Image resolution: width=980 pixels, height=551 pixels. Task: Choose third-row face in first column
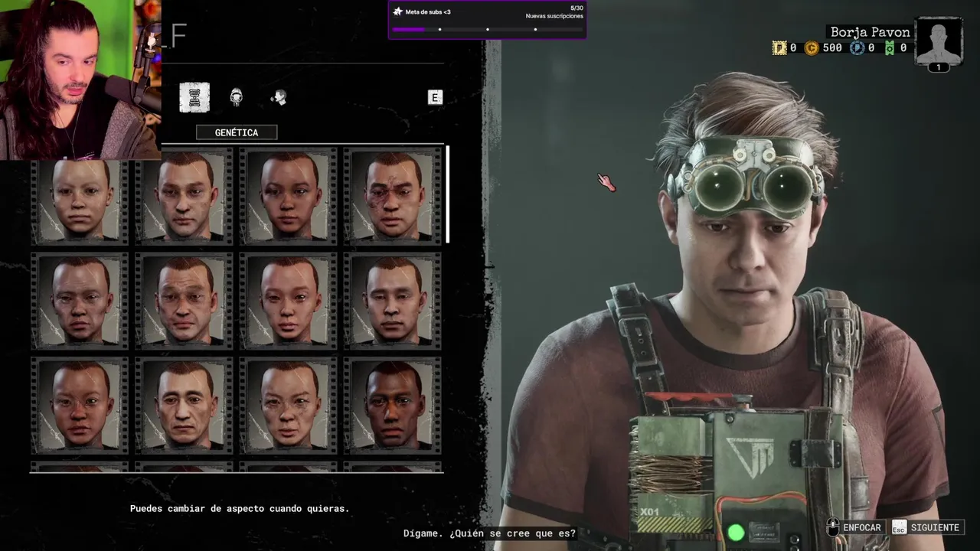coord(80,405)
